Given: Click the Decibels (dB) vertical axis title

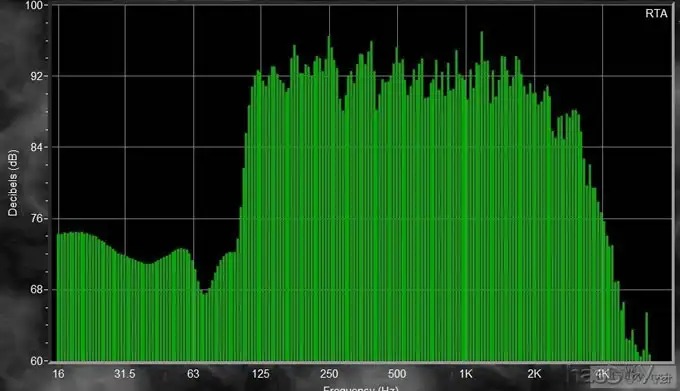Looking at the screenshot, I should (x=13, y=183).
